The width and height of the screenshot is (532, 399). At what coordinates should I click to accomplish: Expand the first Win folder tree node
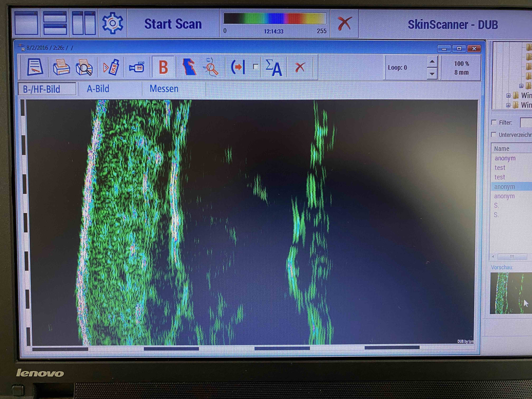pyautogui.click(x=508, y=96)
